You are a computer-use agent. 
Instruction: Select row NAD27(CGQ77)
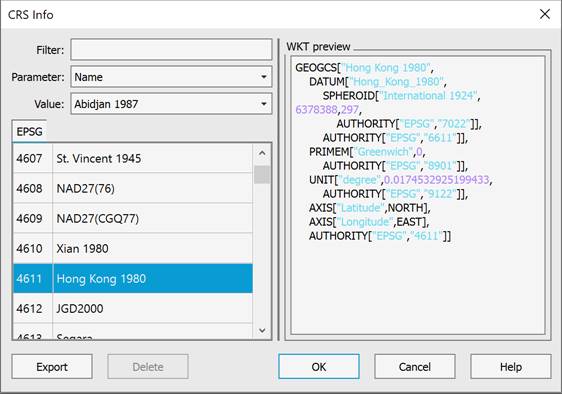[x=133, y=218]
